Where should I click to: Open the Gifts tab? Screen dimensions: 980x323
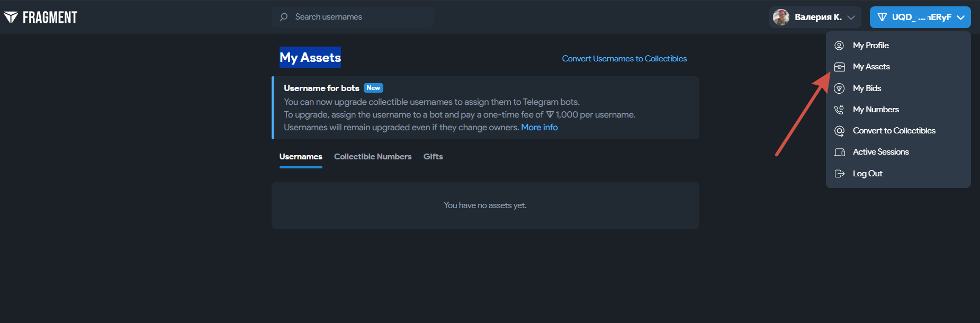pos(433,157)
